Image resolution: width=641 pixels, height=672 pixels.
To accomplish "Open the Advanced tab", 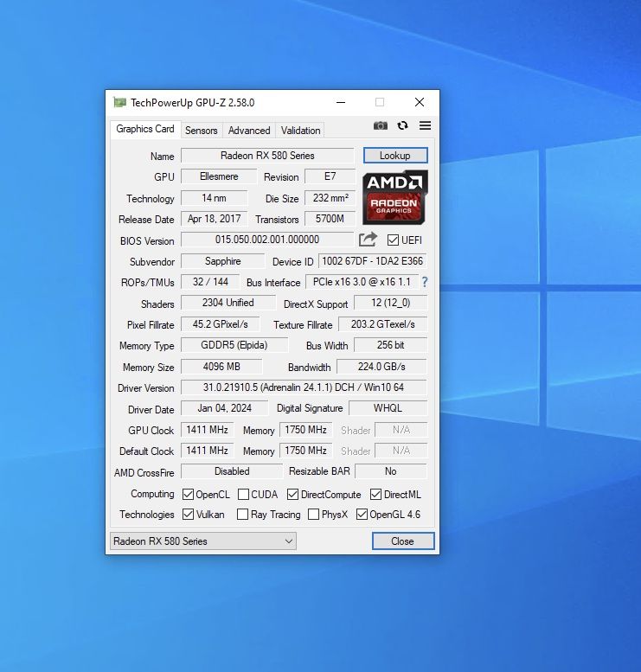I will [249, 131].
